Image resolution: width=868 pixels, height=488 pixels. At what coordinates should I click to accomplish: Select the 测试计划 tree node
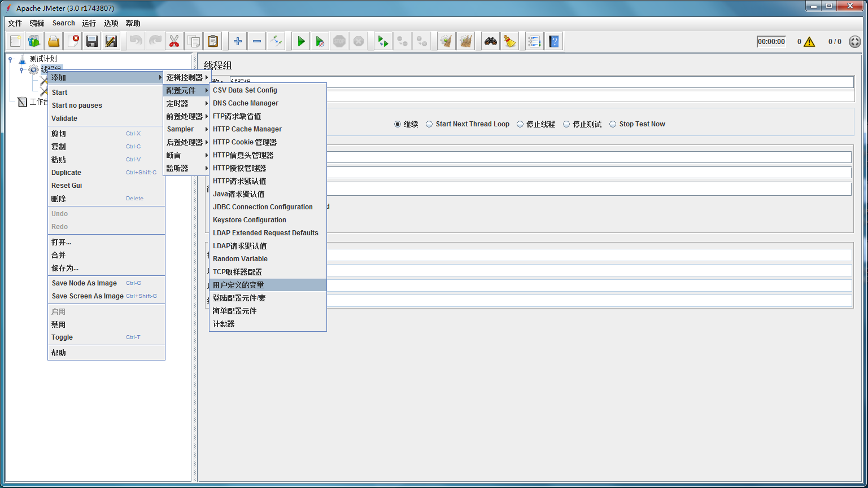43,59
